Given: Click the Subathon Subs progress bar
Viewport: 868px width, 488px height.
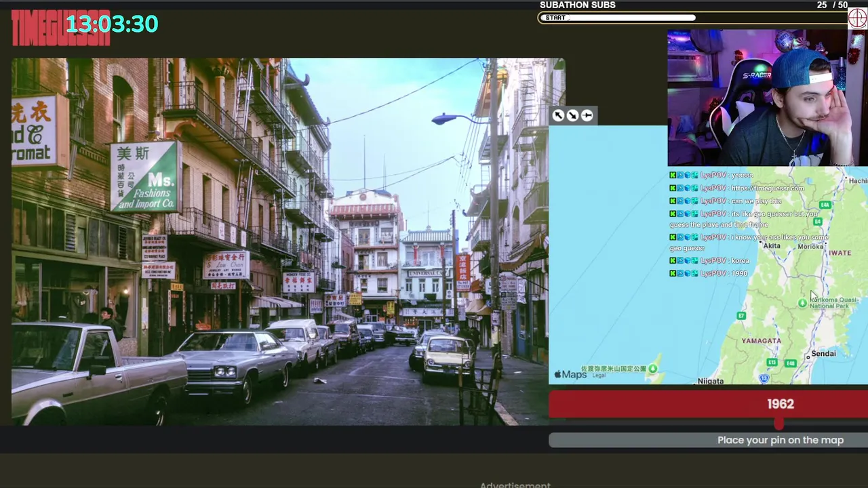Looking at the screenshot, I should click(x=693, y=18).
